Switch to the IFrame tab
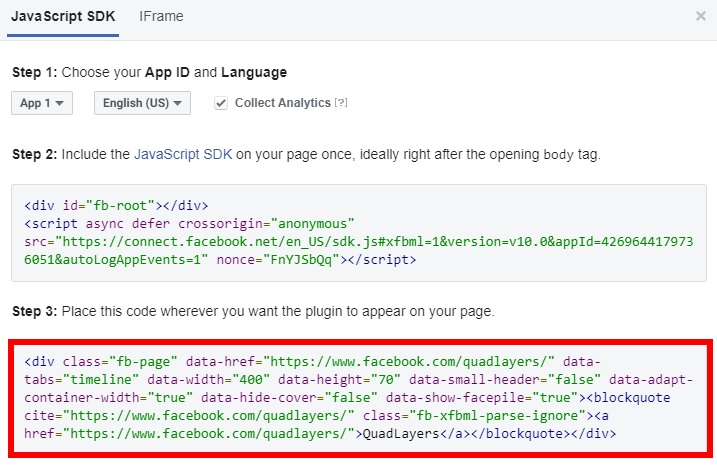 [x=160, y=17]
